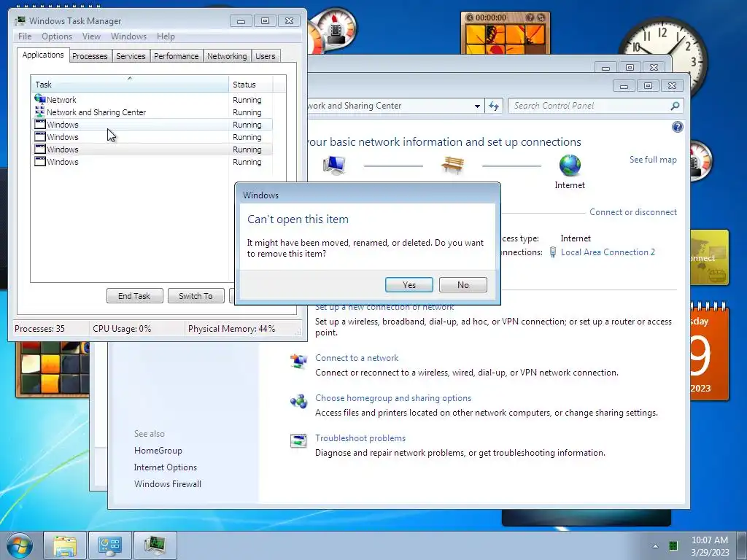Click the Network and Sharing Center task icon

coord(39,112)
